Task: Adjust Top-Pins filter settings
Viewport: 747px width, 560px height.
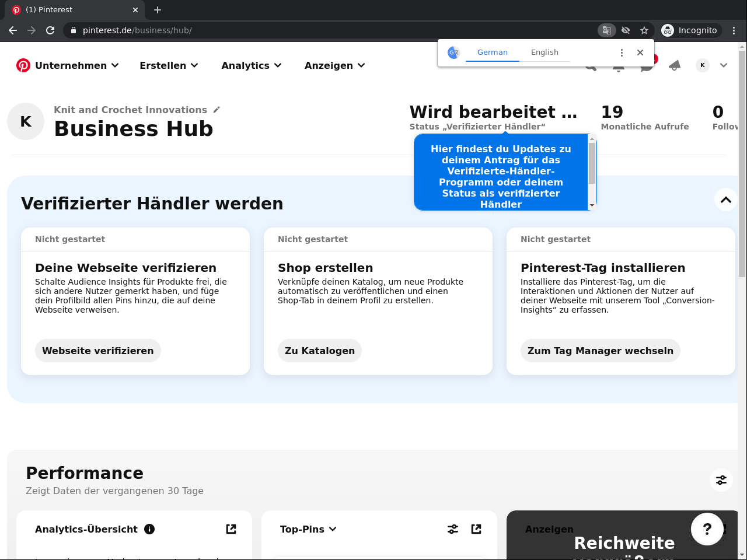Action: [453, 529]
